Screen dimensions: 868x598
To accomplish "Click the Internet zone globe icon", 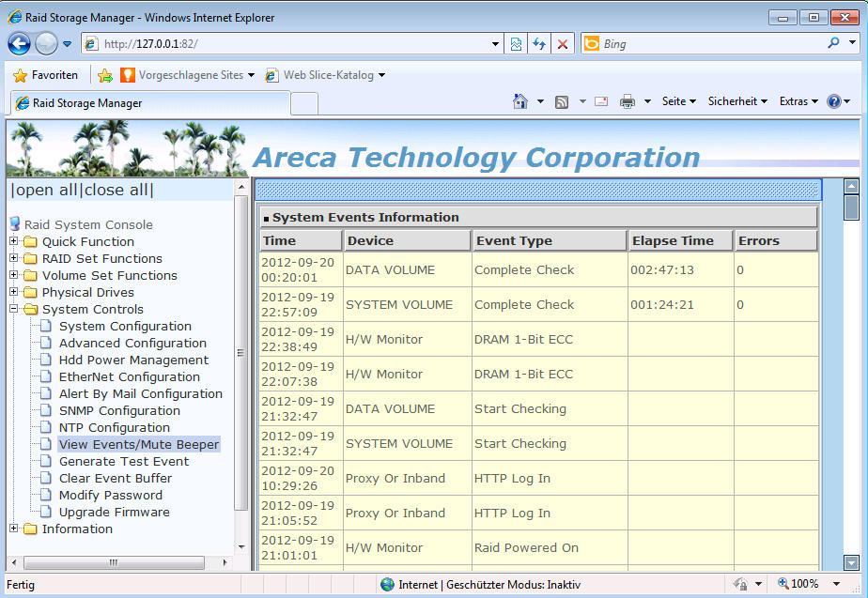I will point(387,584).
